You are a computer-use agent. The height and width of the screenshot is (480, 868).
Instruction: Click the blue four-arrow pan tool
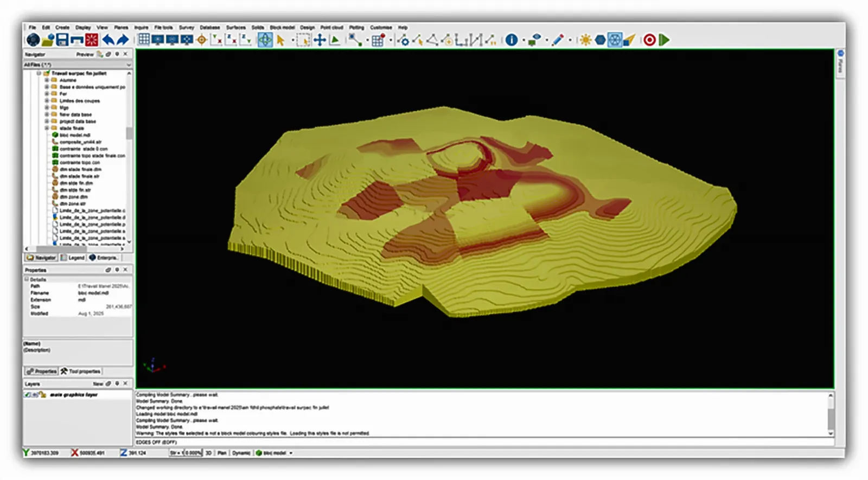320,40
